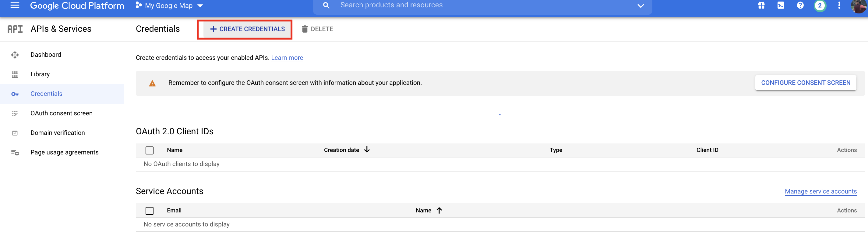
Task: Activate Cloud Shell terminal icon
Action: click(781, 5)
